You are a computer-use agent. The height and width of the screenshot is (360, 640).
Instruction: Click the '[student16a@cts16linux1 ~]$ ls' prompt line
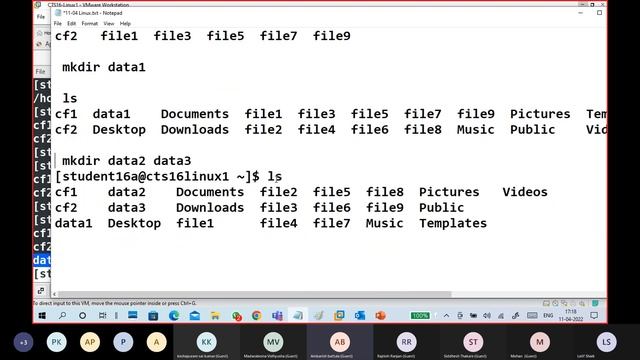168,176
